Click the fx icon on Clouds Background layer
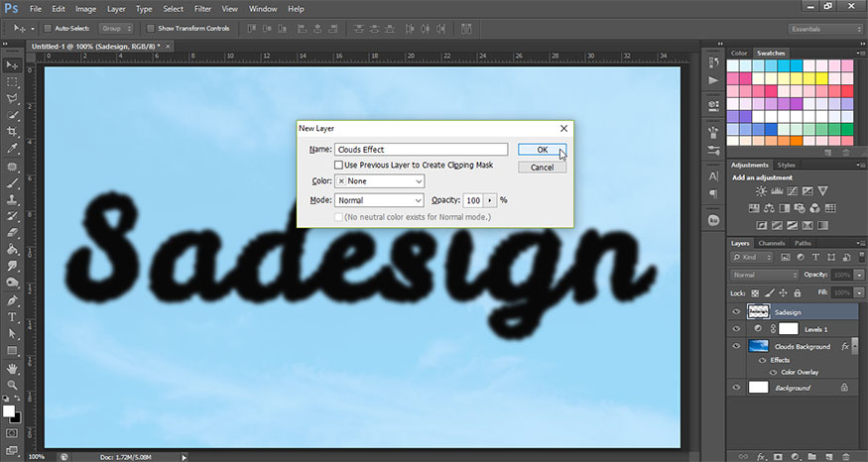 [843, 346]
